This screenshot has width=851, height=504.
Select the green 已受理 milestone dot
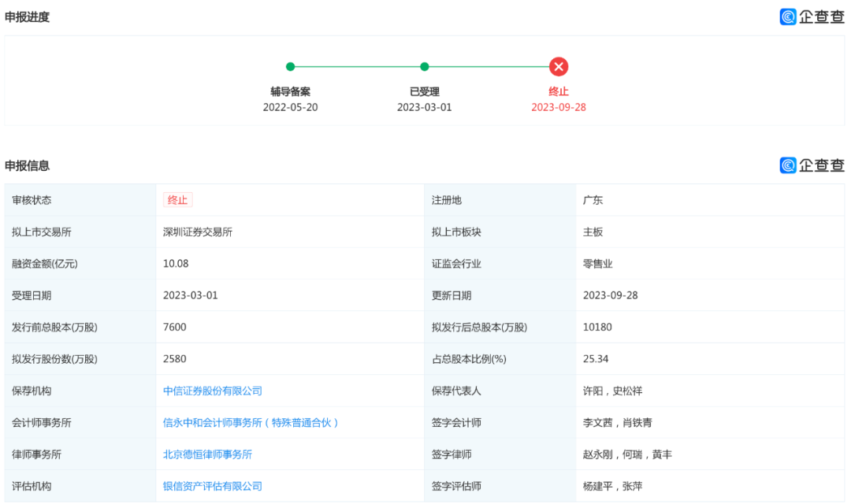pos(425,67)
